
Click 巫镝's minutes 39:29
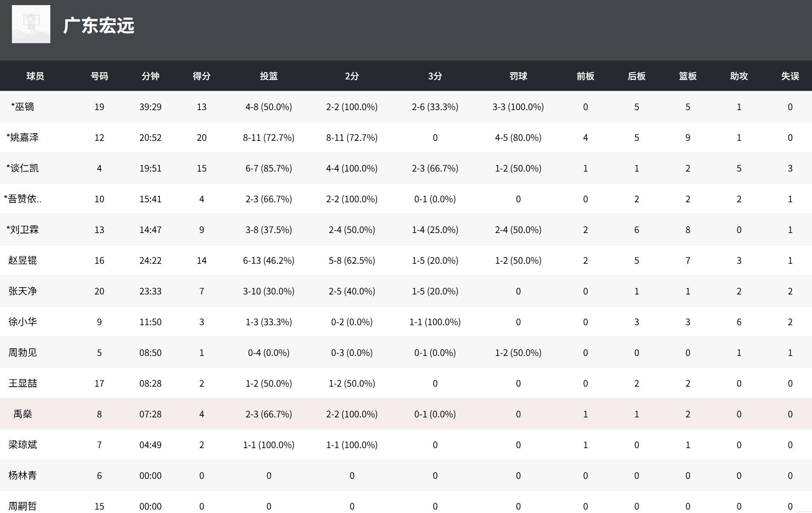click(x=151, y=107)
